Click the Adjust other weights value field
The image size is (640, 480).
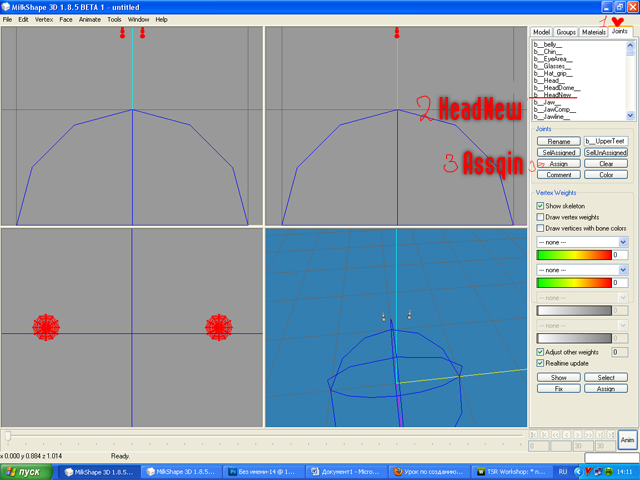coord(619,352)
